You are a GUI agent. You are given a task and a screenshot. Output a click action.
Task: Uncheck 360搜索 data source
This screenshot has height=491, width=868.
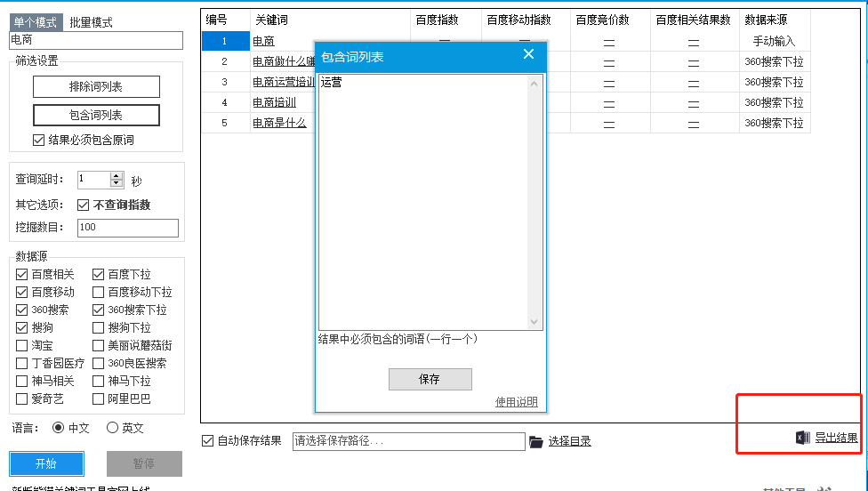(21, 310)
